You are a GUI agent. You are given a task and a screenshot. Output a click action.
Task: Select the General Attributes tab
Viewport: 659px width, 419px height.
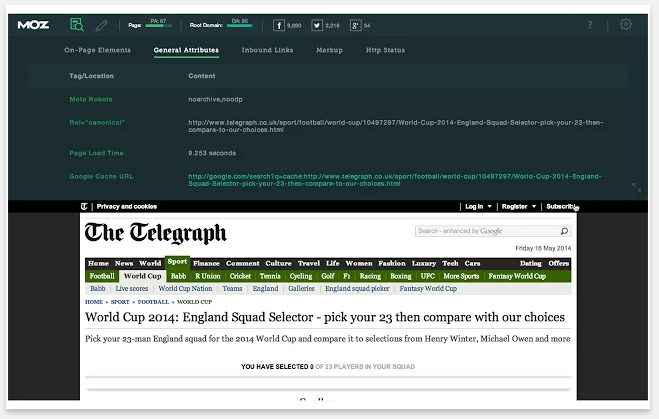pos(186,50)
